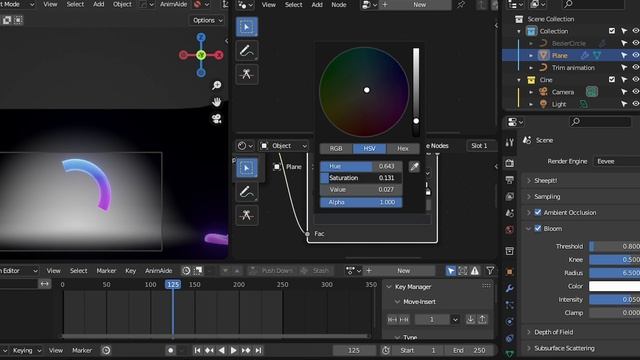The image size is (640, 360).
Task: Toggle selectability arrow for Trim animation
Action: coord(624,67)
